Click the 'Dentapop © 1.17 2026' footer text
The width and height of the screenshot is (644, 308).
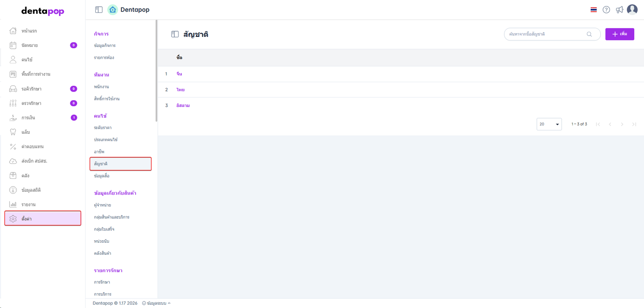tap(115, 303)
